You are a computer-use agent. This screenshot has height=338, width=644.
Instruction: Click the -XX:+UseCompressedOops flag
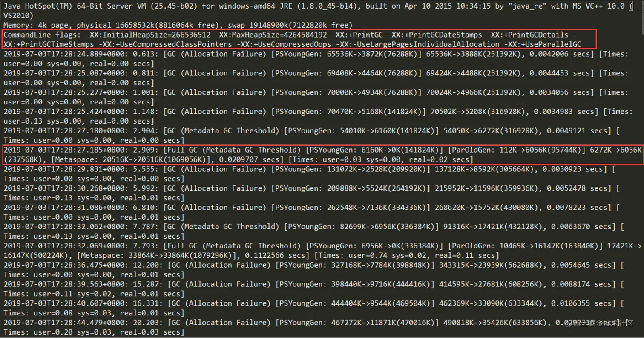click(285, 44)
